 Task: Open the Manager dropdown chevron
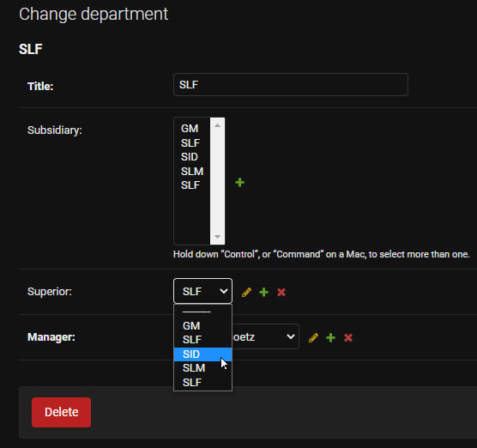pos(291,336)
